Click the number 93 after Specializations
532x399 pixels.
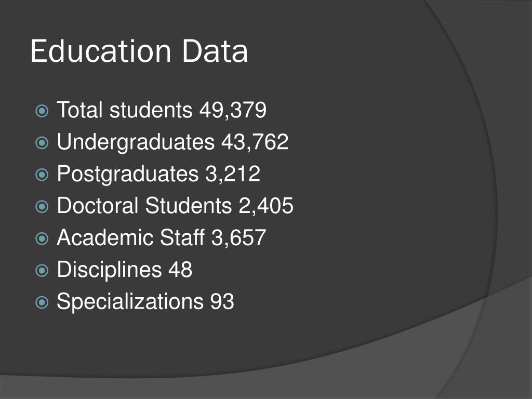(222, 301)
